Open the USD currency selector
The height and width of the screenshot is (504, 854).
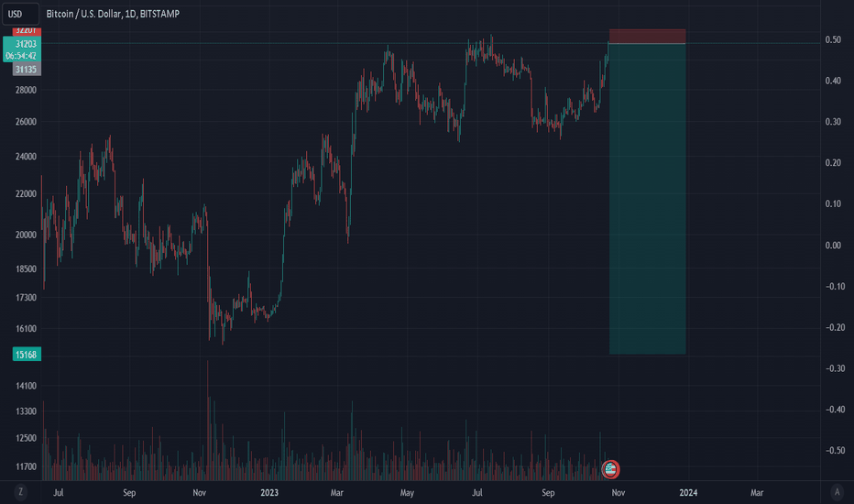pyautogui.click(x=16, y=16)
